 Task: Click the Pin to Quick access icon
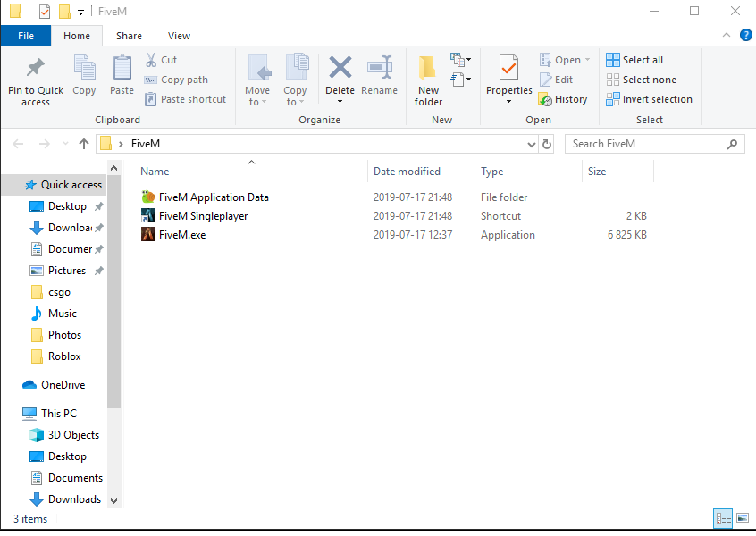36,68
